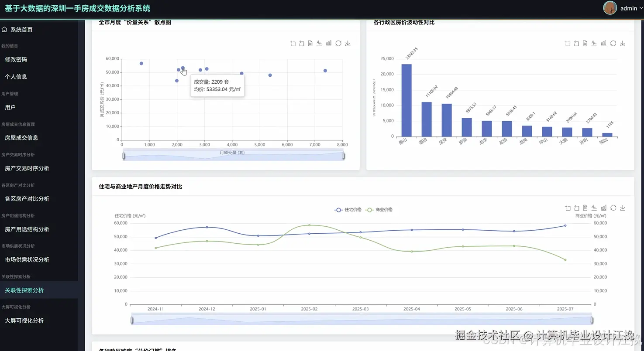Image resolution: width=644 pixels, height=351 pixels.
Task: Click area zoom icon in scatter chart toolbox
Action: point(293,44)
